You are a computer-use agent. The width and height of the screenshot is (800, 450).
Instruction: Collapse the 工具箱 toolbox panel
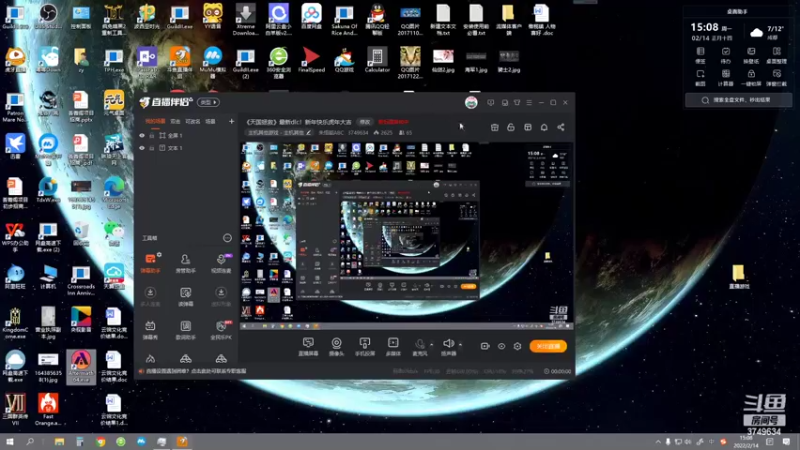point(227,238)
